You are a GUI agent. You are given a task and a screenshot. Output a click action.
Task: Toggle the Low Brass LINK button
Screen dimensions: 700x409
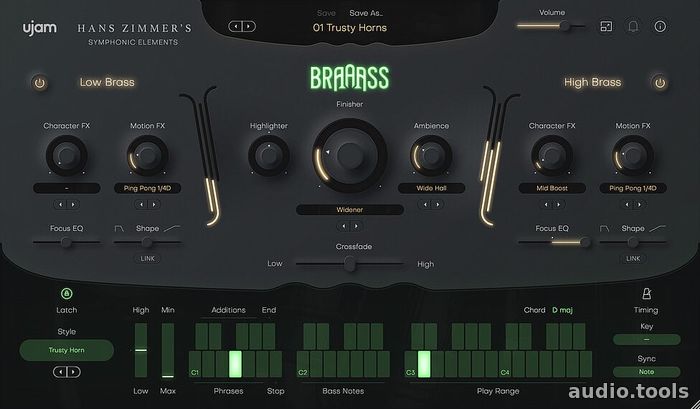click(147, 259)
